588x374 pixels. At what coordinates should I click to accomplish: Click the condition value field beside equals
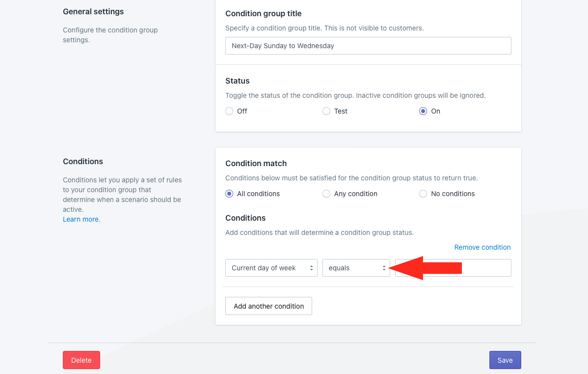pos(486,268)
